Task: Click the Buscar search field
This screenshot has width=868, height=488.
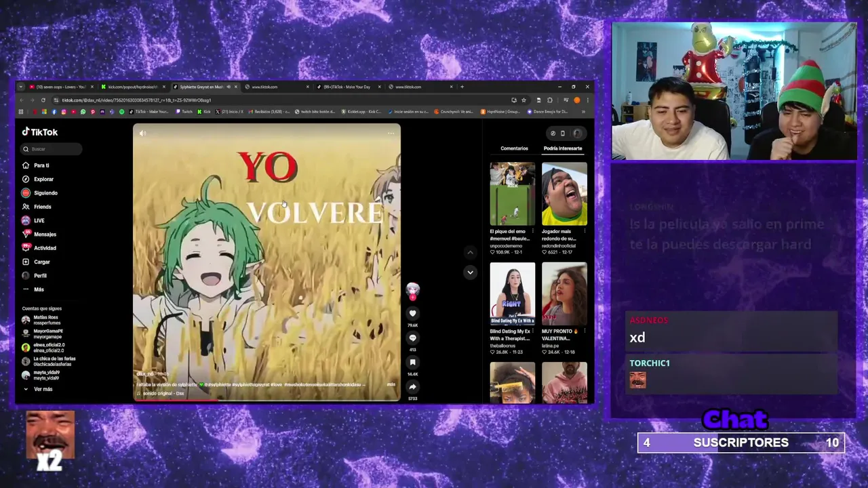Action: click(x=52, y=149)
